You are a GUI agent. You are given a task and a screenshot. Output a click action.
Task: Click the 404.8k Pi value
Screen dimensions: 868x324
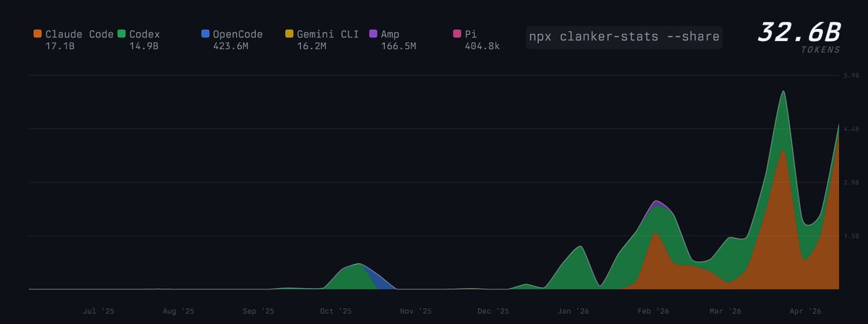point(482,46)
